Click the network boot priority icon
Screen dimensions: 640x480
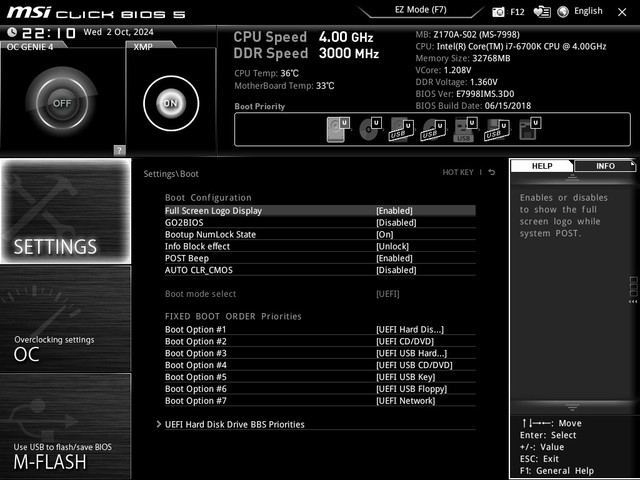point(530,129)
